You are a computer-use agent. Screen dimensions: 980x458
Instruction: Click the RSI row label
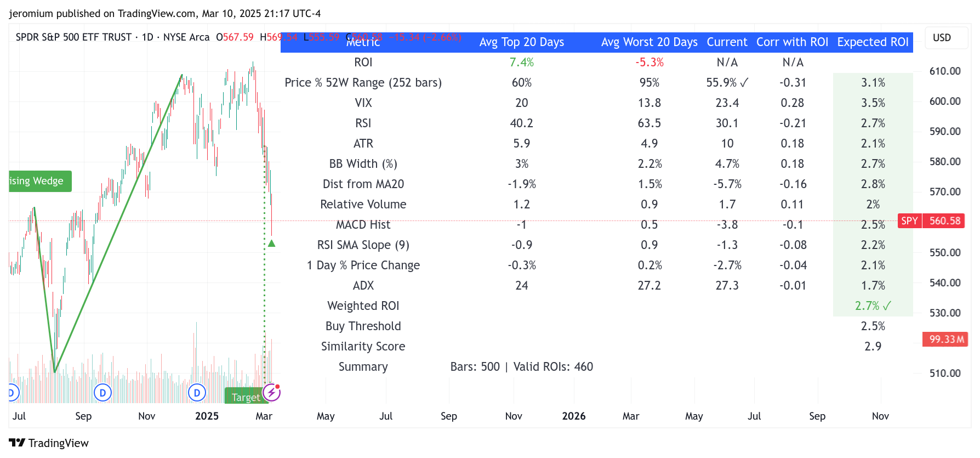pyautogui.click(x=363, y=123)
